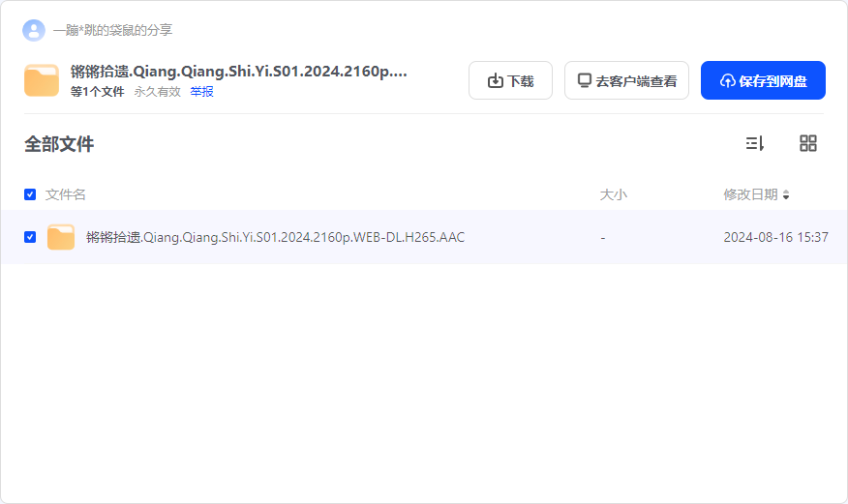This screenshot has height=504, width=848.
Task: Click the 下载 download button
Action: 510,80
